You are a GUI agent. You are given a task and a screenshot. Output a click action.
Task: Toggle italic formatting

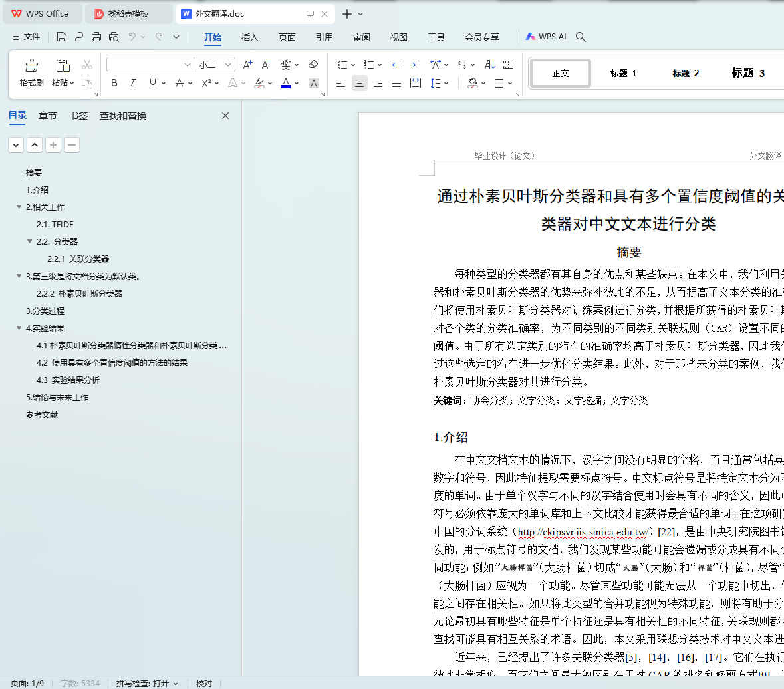[132, 83]
